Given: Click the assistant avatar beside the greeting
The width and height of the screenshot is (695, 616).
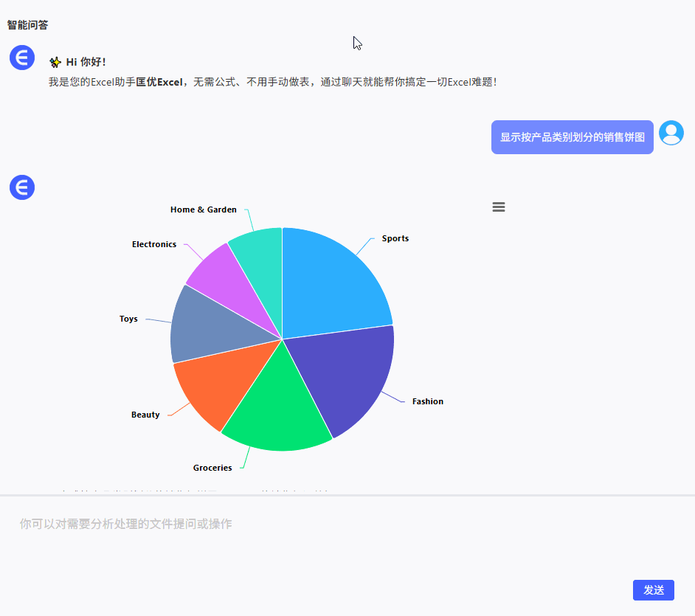Looking at the screenshot, I should [x=22, y=58].
